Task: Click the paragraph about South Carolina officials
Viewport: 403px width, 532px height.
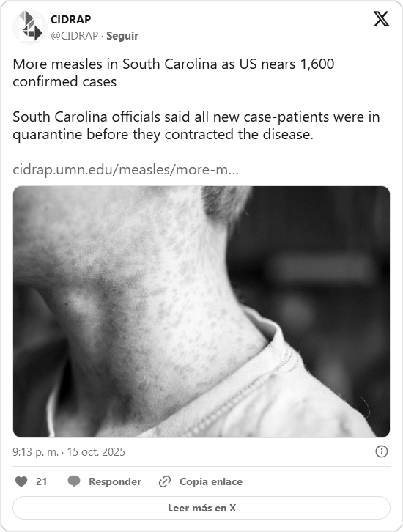Action: click(x=196, y=125)
